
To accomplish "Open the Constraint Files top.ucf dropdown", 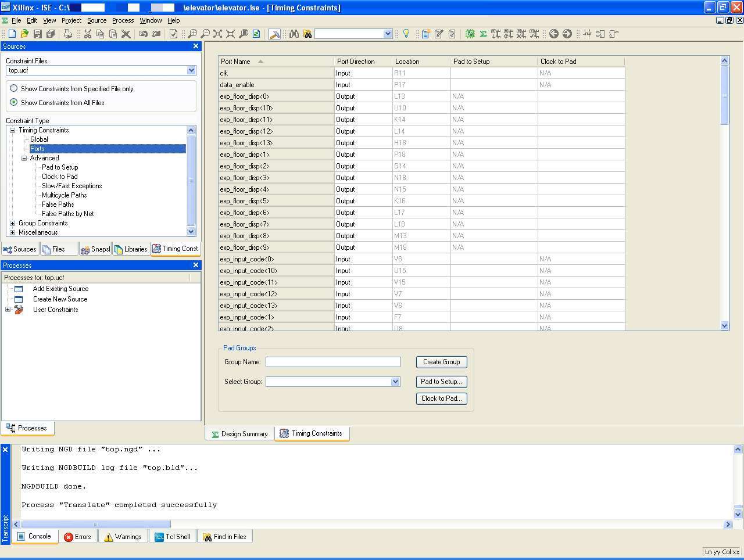I will click(191, 70).
